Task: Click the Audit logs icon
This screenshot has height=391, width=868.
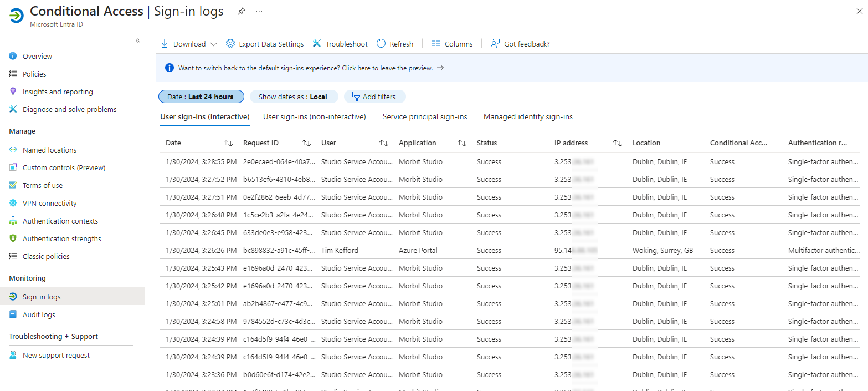Action: [13, 314]
